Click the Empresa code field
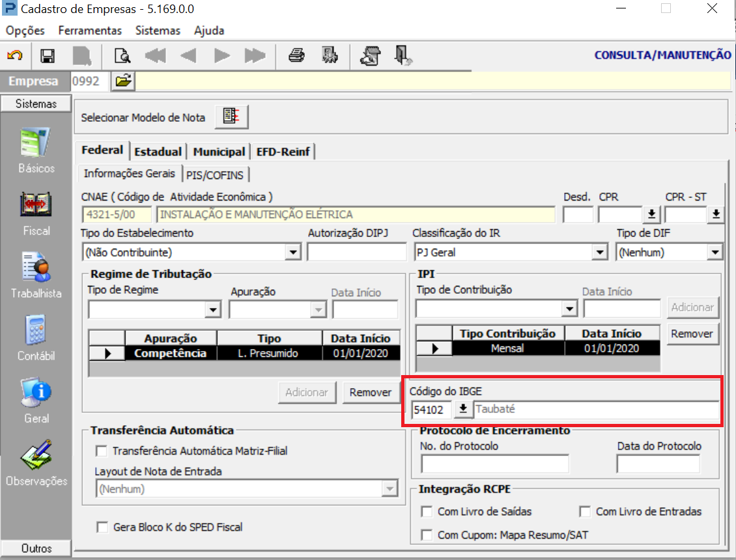 point(90,81)
